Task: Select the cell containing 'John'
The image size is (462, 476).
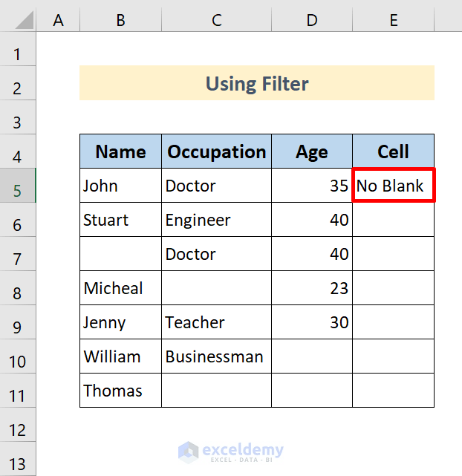Action: pos(121,186)
